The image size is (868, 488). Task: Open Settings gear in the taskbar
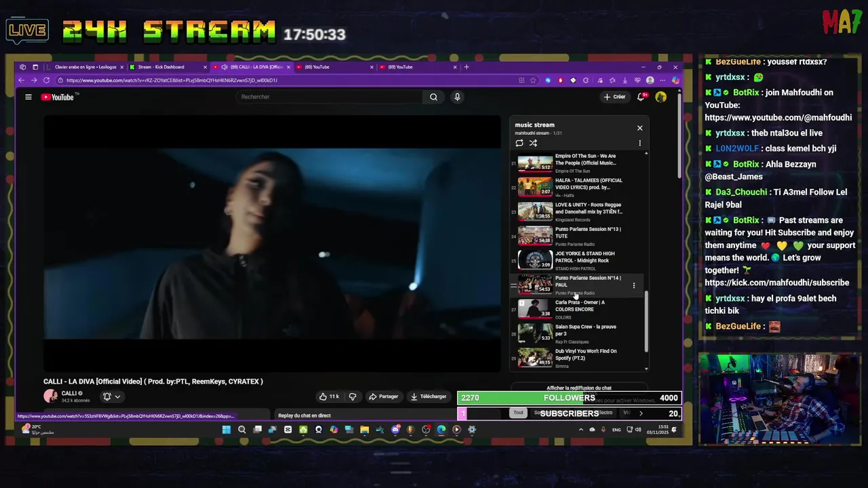[x=472, y=430]
